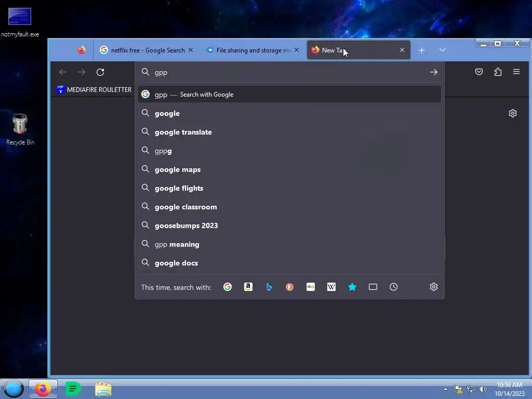Expand the list all tabs chevron
This screenshot has height=399, width=532.
pyautogui.click(x=443, y=50)
